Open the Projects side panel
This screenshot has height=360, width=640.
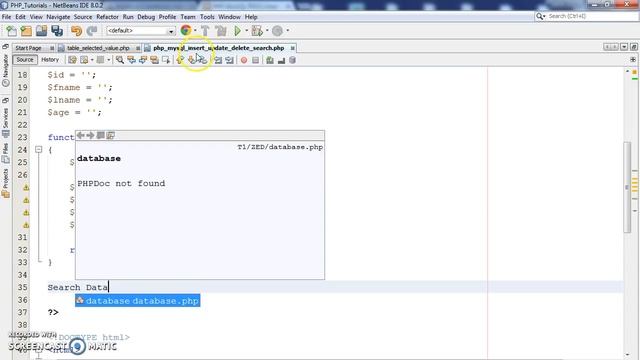(5, 183)
